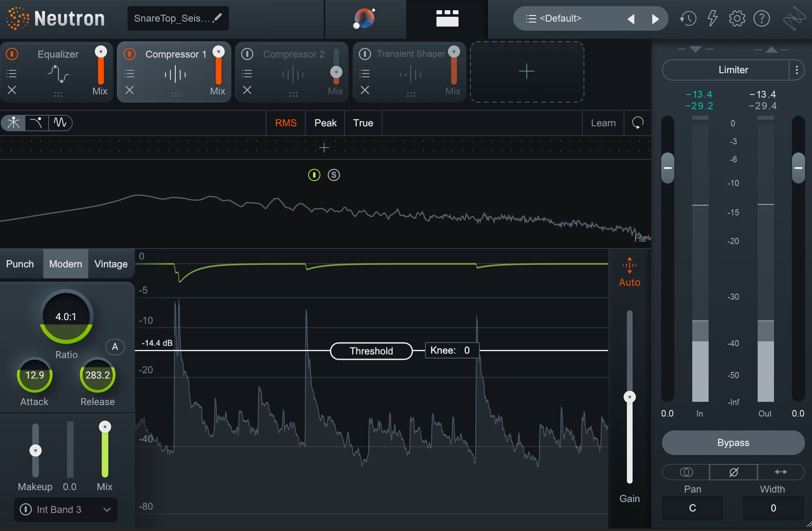Click Compressor 1 module Mix slider handle

[x=219, y=52]
